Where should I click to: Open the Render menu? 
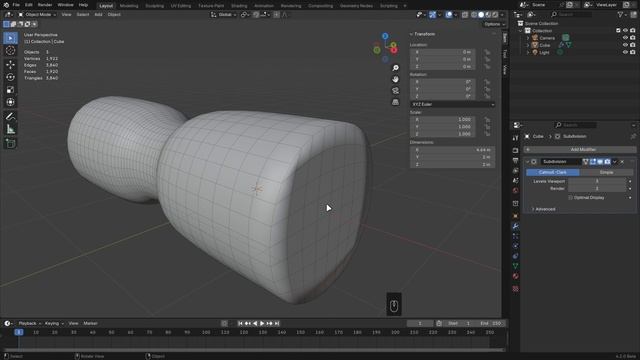tap(45, 5)
